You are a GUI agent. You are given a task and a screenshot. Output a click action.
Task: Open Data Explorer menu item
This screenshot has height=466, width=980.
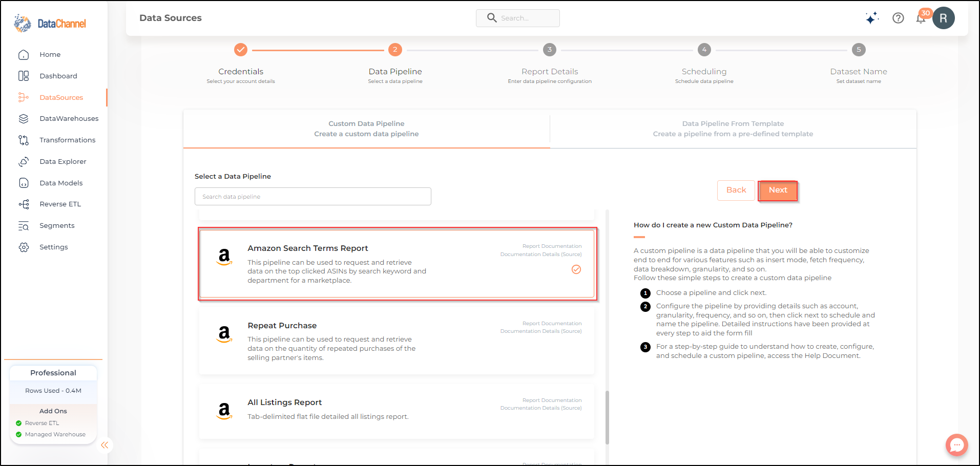coord(63,162)
